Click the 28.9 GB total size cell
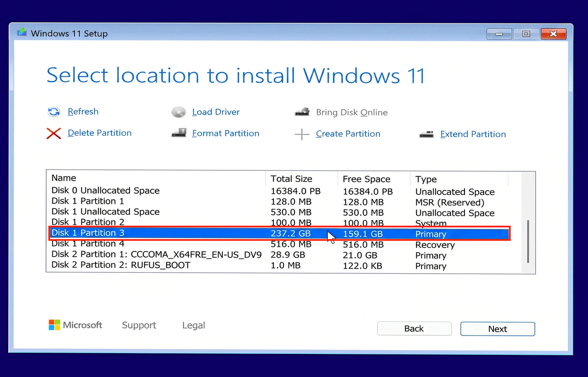This screenshot has height=377, width=588. tap(288, 255)
